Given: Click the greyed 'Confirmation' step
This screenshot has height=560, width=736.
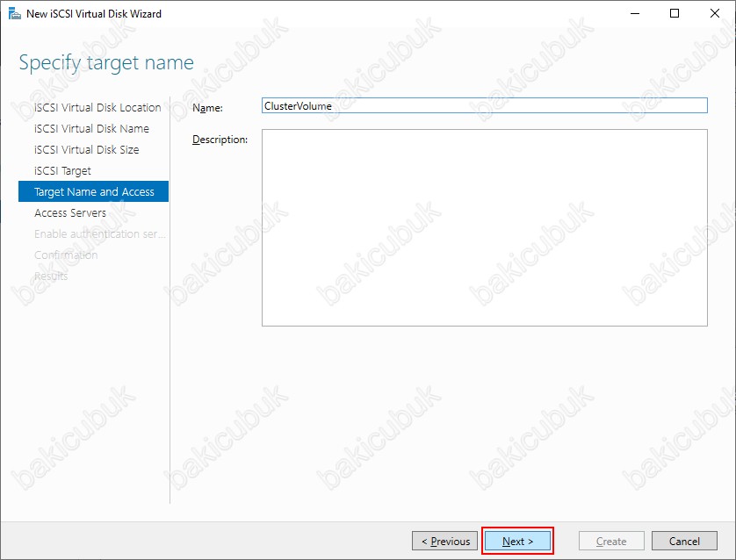Looking at the screenshot, I should click(x=66, y=255).
